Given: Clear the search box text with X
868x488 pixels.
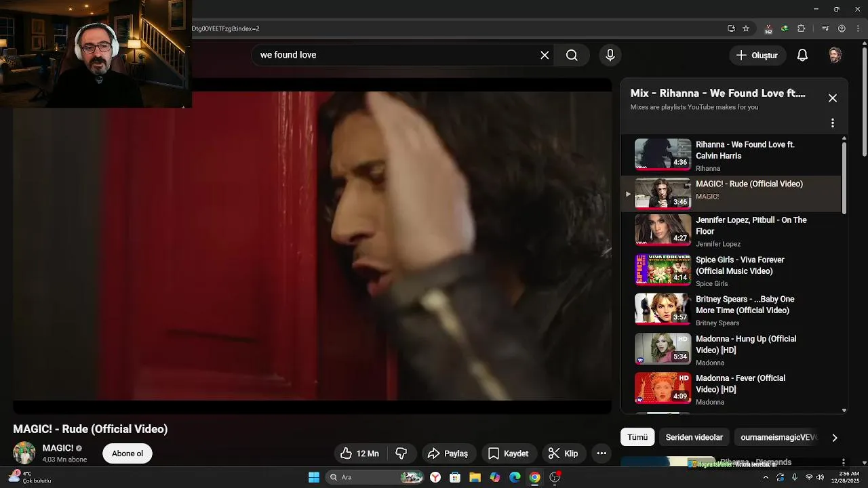Looking at the screenshot, I should click(545, 55).
